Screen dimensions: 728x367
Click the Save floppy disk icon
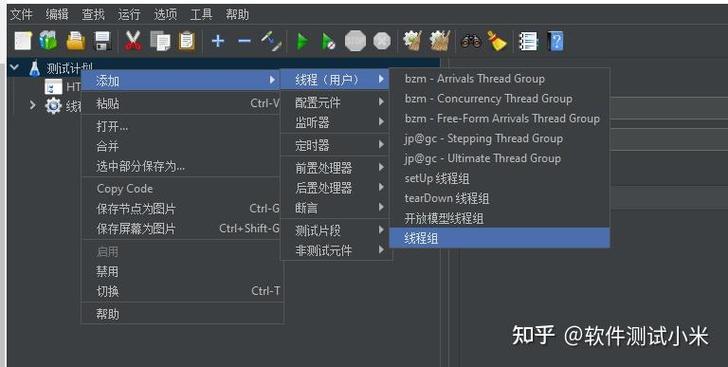(103, 41)
